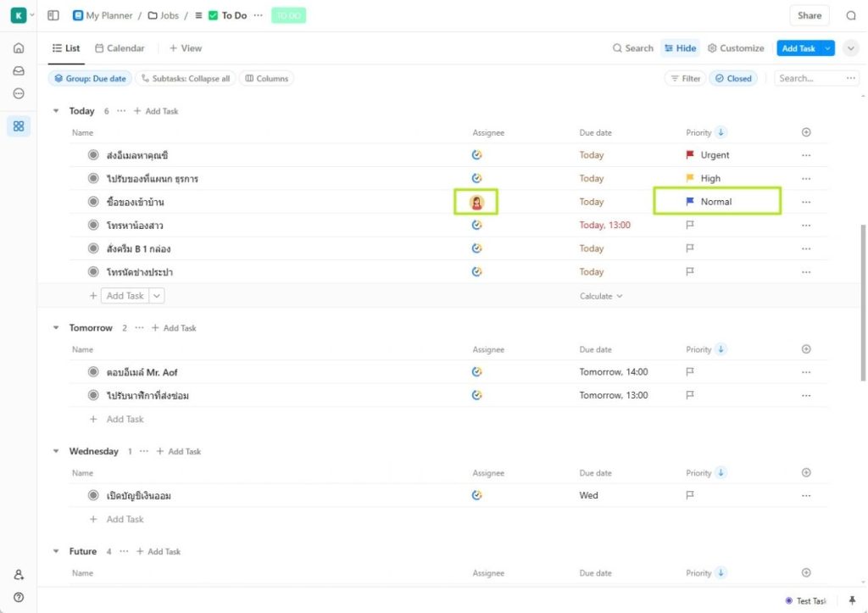Screen dimensions: 868x613
Task: Click the blue Add Task button
Action: point(798,48)
